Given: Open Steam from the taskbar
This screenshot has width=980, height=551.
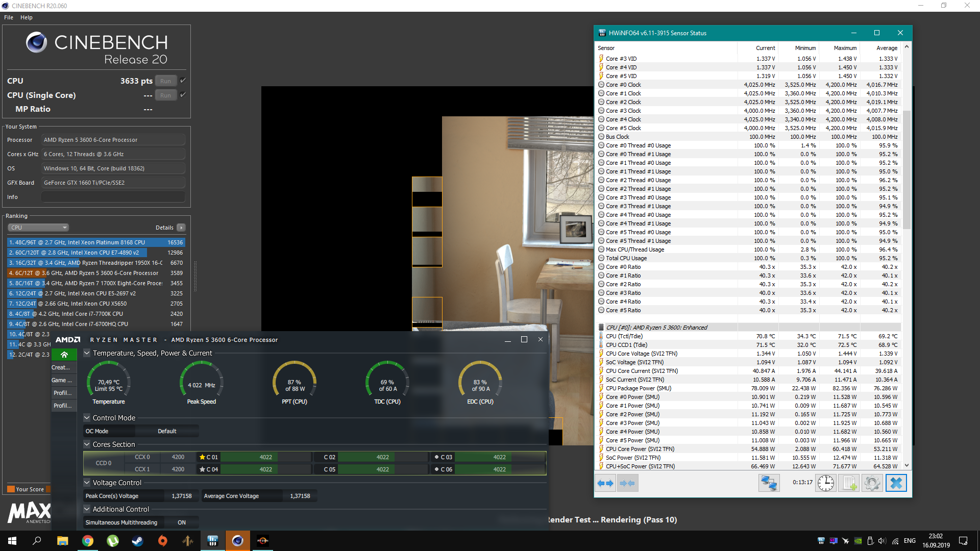Looking at the screenshot, I should (138, 541).
